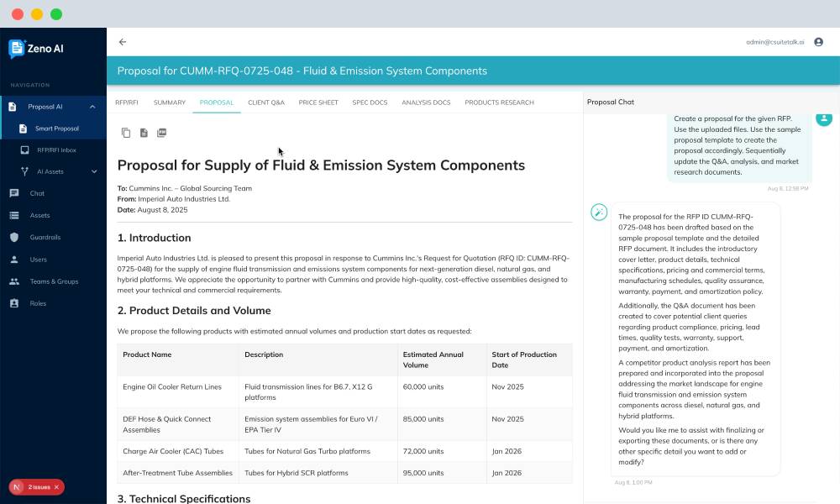Switch to the RFP/RFI tab

[127, 102]
